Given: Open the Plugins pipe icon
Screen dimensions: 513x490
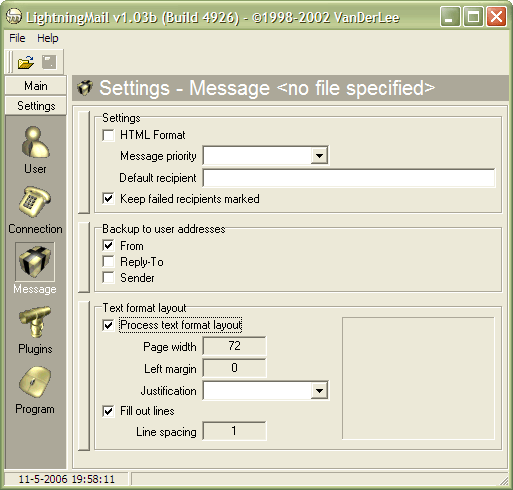Looking at the screenshot, I should 35,322.
